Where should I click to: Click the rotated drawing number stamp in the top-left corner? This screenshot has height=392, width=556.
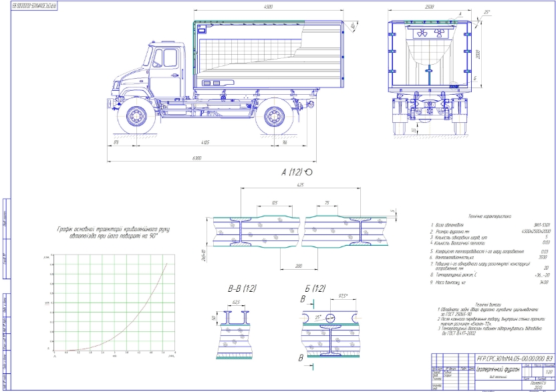[x=34, y=6]
